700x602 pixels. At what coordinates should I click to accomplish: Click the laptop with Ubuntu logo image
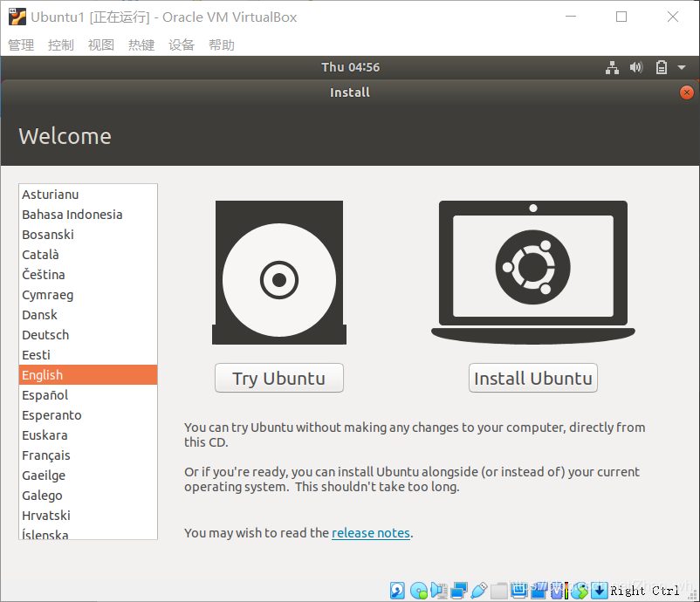(x=533, y=272)
